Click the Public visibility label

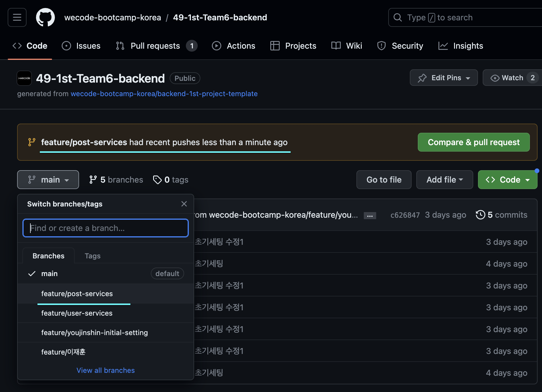tap(185, 78)
